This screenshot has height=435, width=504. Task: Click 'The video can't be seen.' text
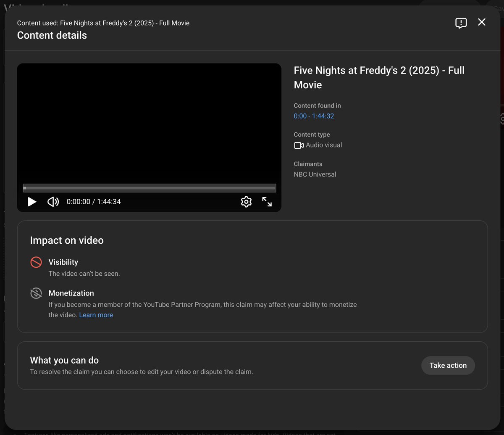[x=84, y=274]
